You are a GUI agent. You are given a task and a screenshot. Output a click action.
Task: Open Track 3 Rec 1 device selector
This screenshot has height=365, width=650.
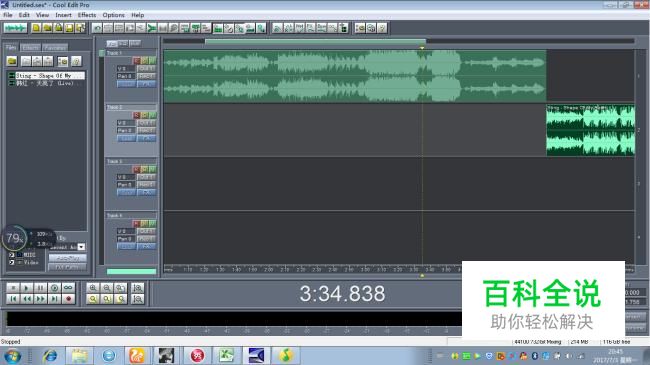coord(146,185)
